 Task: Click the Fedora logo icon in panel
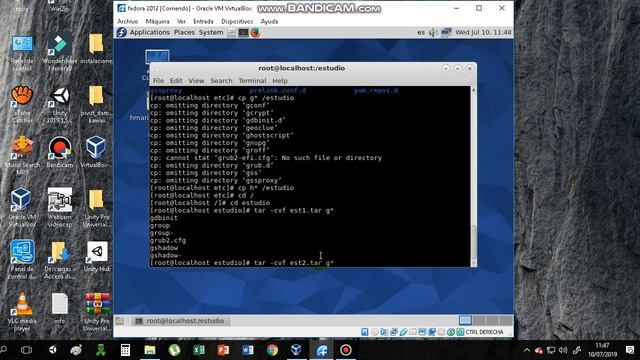(x=122, y=32)
